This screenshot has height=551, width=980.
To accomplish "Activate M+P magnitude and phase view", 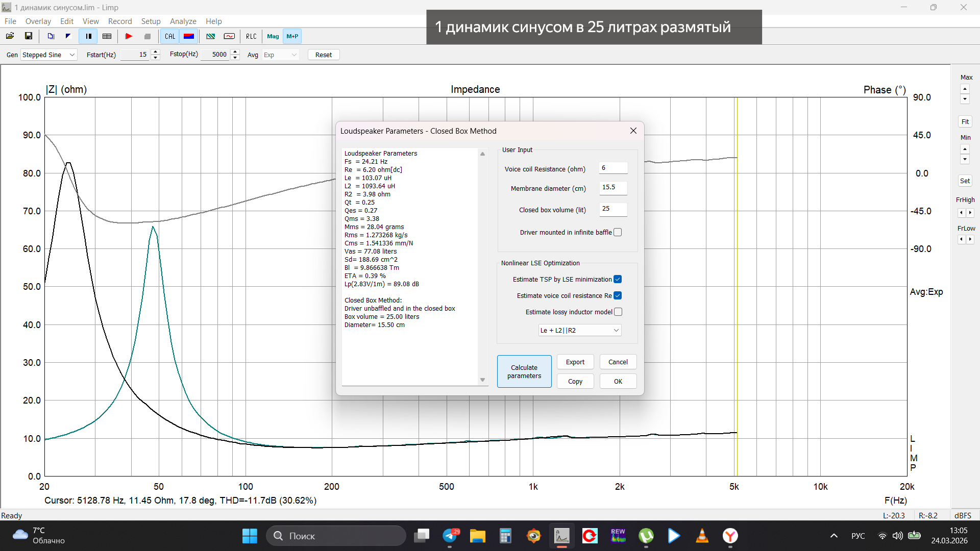I will [x=292, y=36].
